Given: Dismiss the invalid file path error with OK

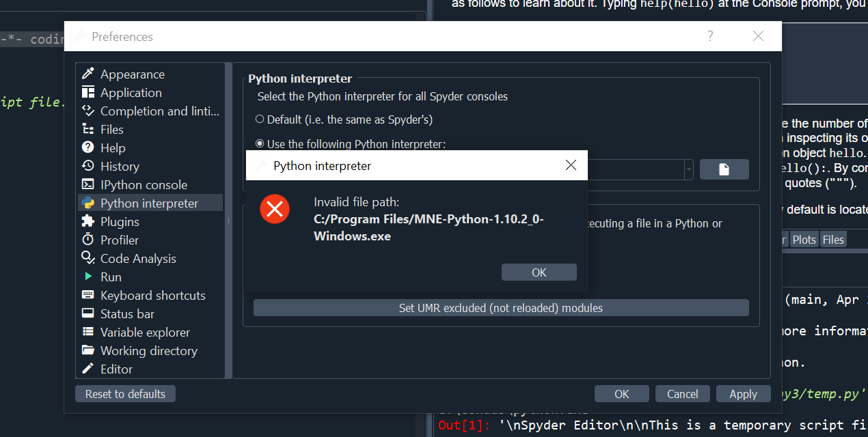Looking at the screenshot, I should [x=539, y=272].
